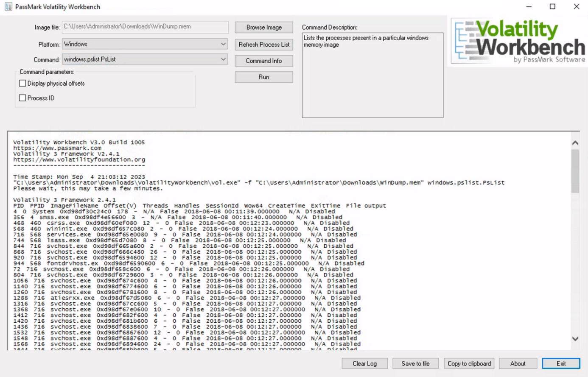Click Refresh Process List button
Screen dimensions: 588x377
click(264, 45)
